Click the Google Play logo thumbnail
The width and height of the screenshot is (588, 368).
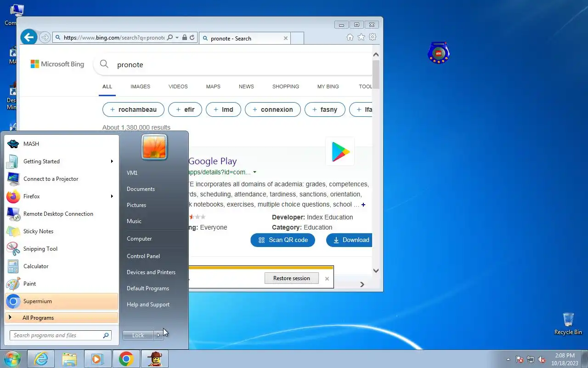coord(340,151)
